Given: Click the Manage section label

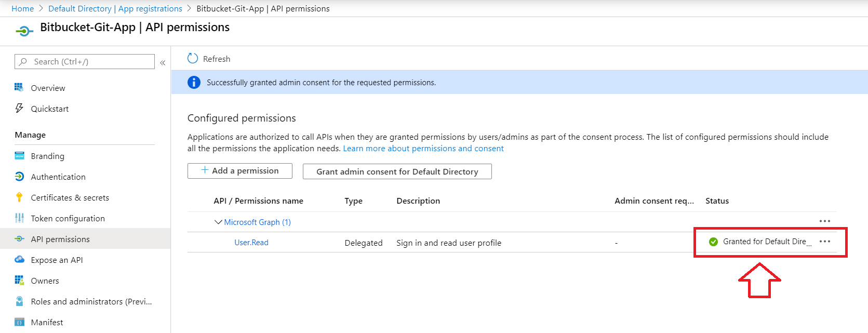Looking at the screenshot, I should (x=30, y=135).
